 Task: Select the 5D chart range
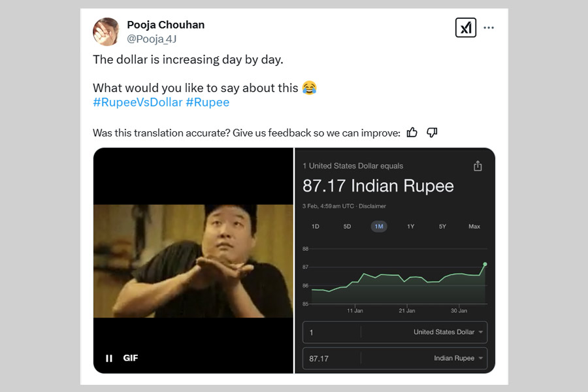click(348, 226)
